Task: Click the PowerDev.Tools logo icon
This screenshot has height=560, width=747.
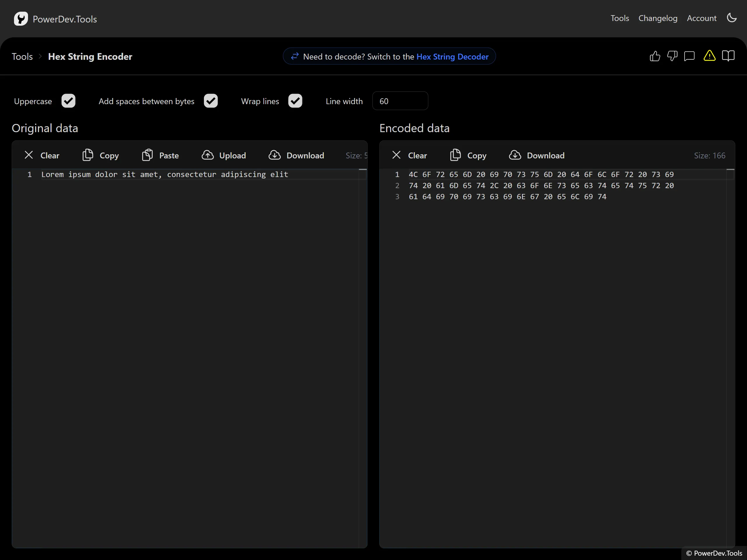Action: (x=21, y=19)
